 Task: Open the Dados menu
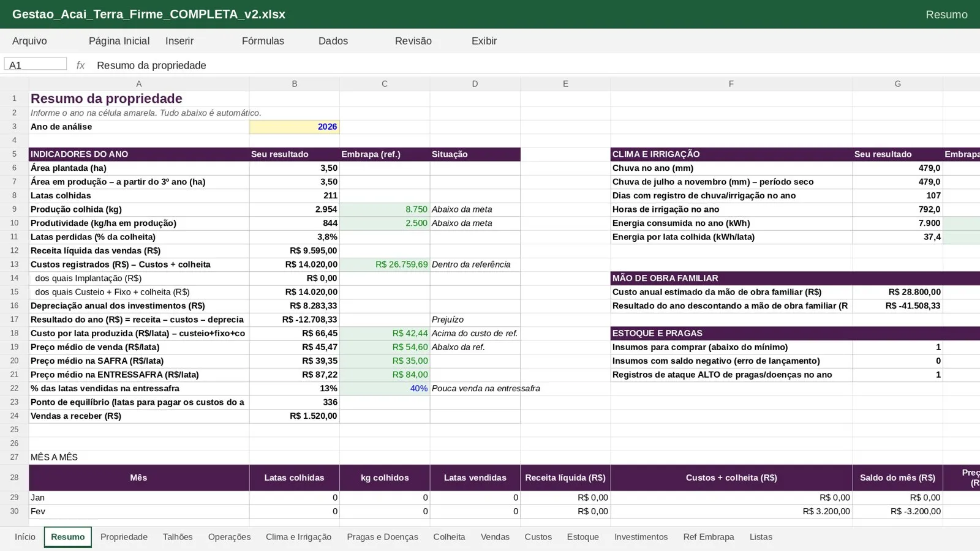[333, 41]
